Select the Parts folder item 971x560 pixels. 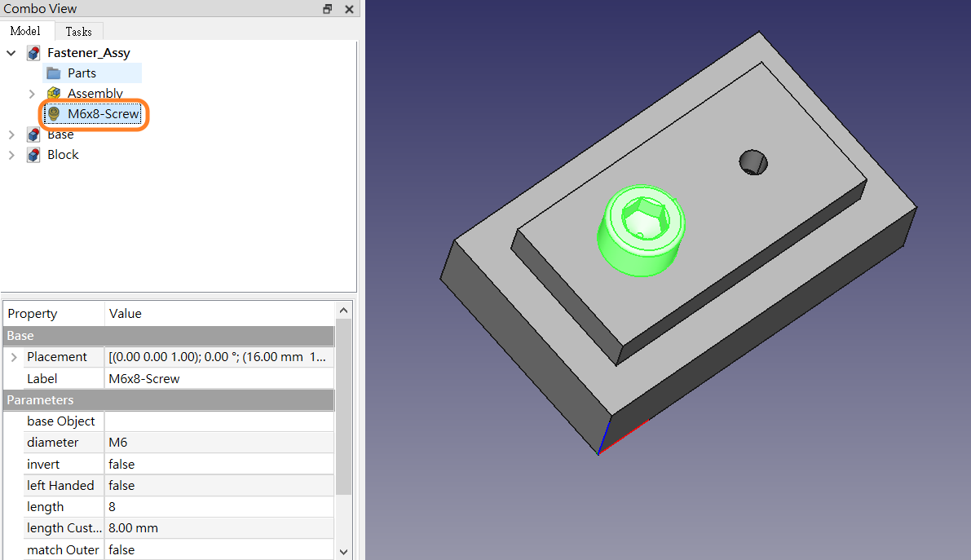(82, 73)
